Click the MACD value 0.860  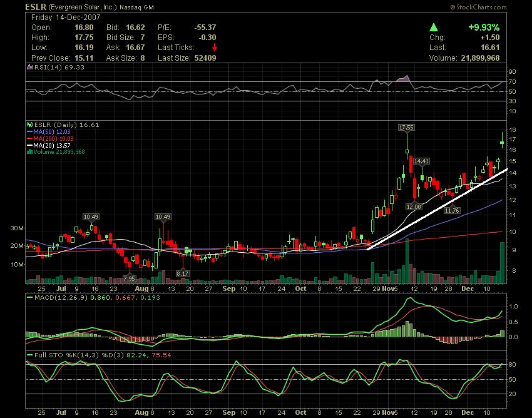[100, 298]
